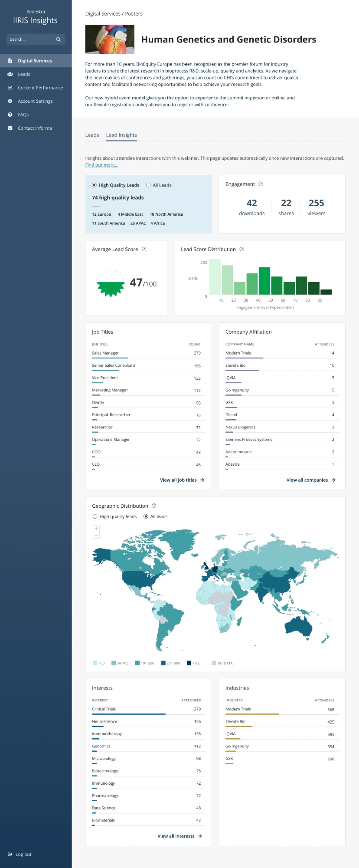Select High quality leads map filter
The height and width of the screenshot is (868, 359).
(95, 516)
